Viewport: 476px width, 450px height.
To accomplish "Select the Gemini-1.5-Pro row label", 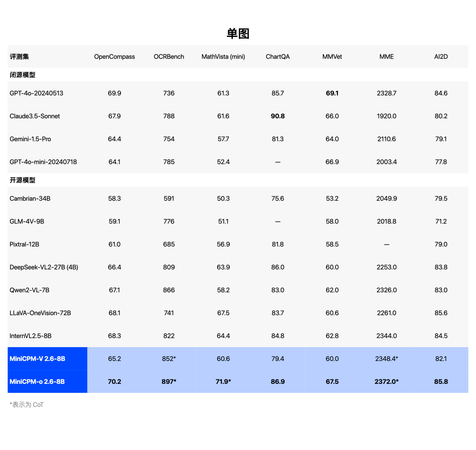I will coord(30,139).
